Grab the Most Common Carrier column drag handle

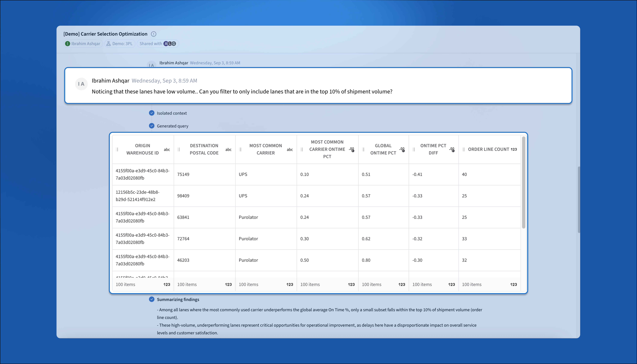pyautogui.click(x=240, y=149)
